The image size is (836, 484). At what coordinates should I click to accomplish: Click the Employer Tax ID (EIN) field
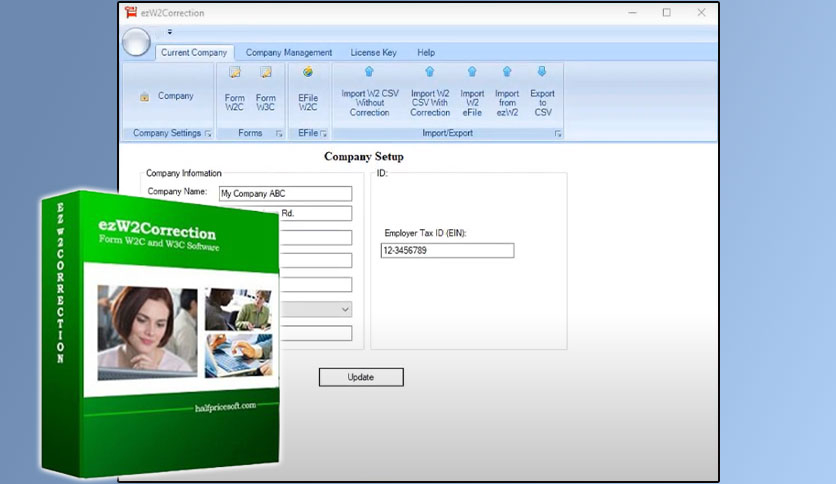point(447,251)
